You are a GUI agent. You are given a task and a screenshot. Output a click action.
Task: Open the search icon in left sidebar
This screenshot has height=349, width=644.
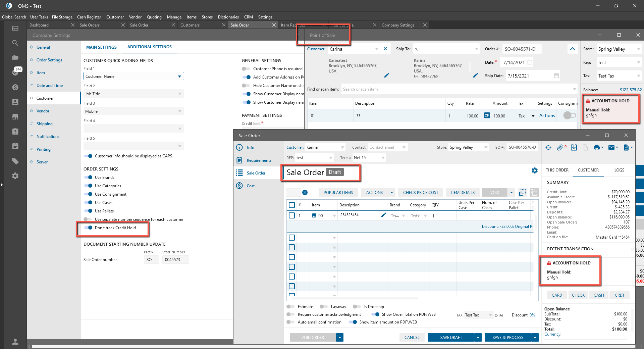(15, 43)
